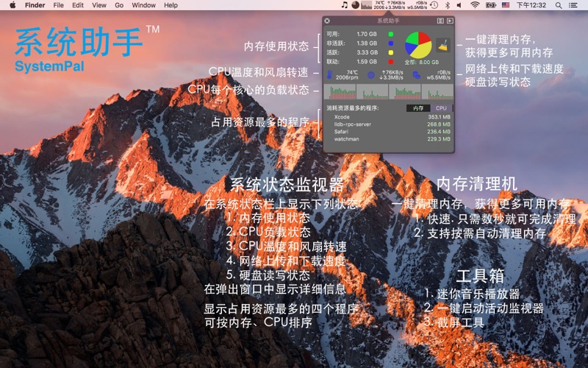Click the memory pie icon in menu bar

[355, 5]
